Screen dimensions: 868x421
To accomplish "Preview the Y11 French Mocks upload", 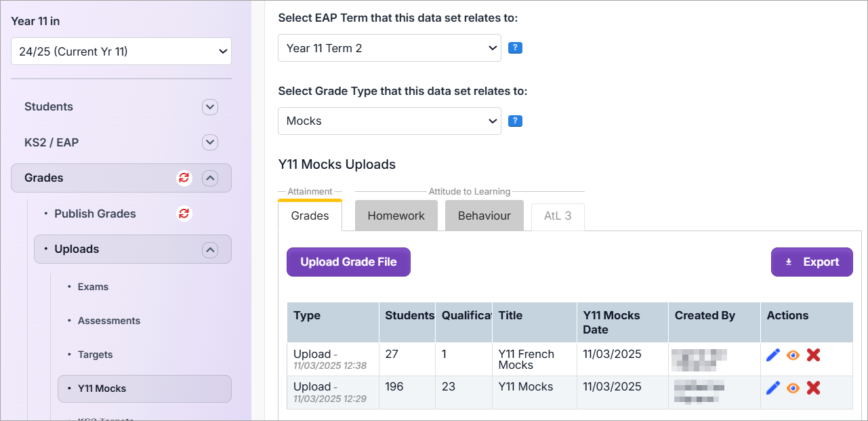I will 793,355.
